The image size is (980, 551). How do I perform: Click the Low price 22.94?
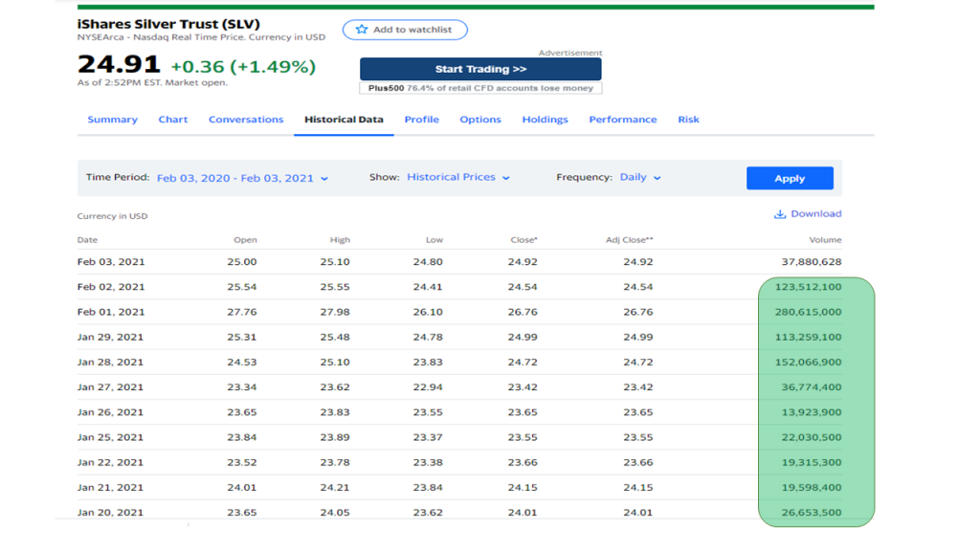tap(428, 386)
